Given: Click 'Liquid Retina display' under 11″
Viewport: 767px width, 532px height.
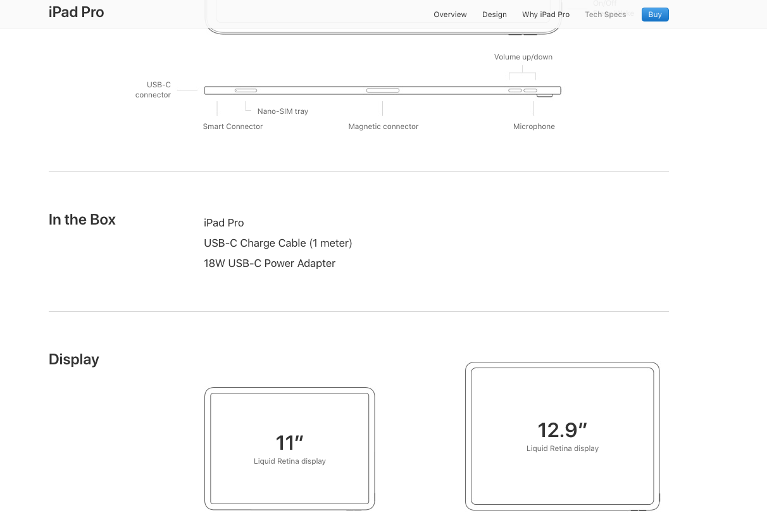Looking at the screenshot, I should coord(290,461).
